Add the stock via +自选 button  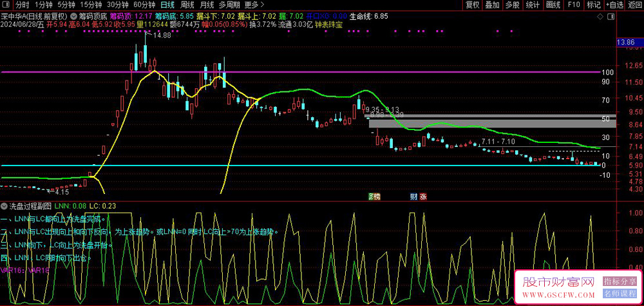[614, 5]
